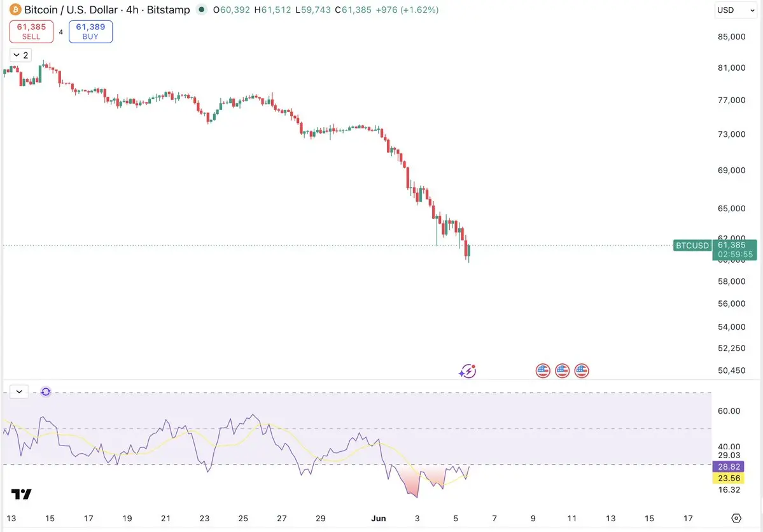Click the 4h interval in the chart title
Screen dimensions: 763x532
(x=132, y=10)
